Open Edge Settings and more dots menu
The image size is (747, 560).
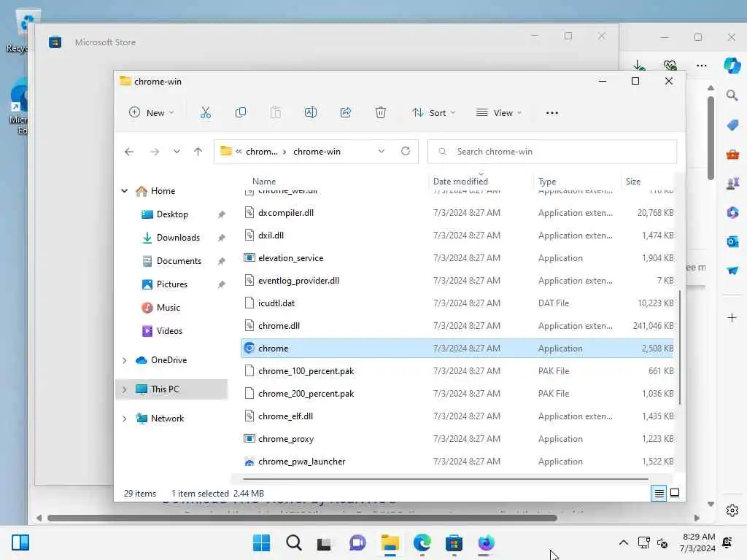701,65
